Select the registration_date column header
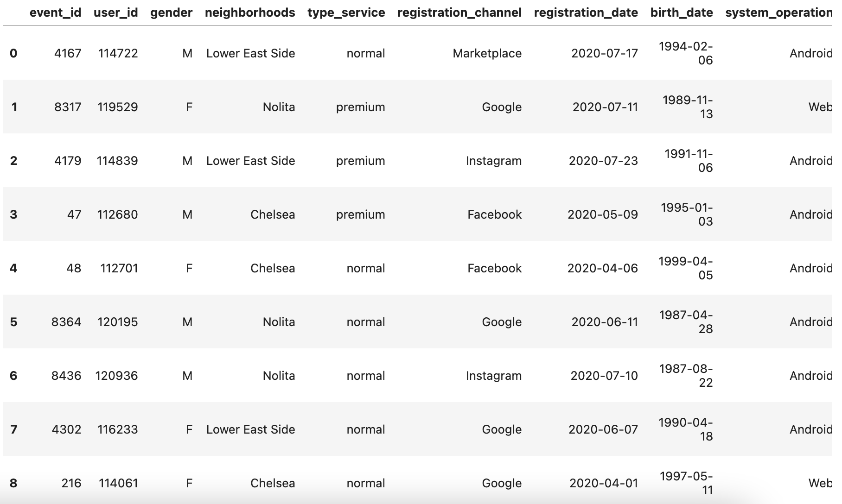842x504 pixels. pyautogui.click(x=586, y=13)
